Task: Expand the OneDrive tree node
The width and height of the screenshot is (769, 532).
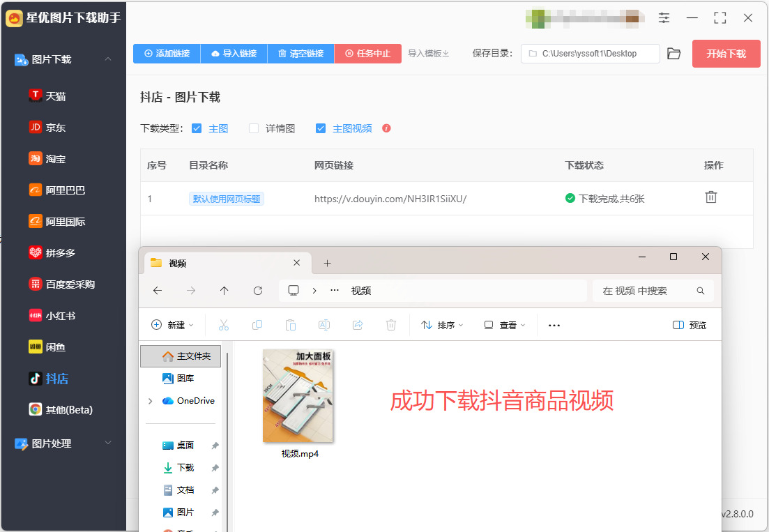Action: click(150, 401)
